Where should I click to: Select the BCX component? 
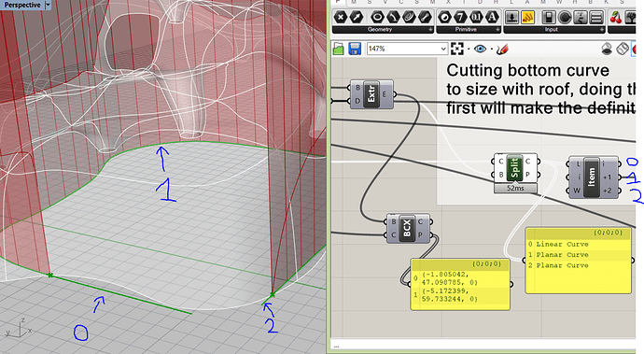pyautogui.click(x=408, y=228)
